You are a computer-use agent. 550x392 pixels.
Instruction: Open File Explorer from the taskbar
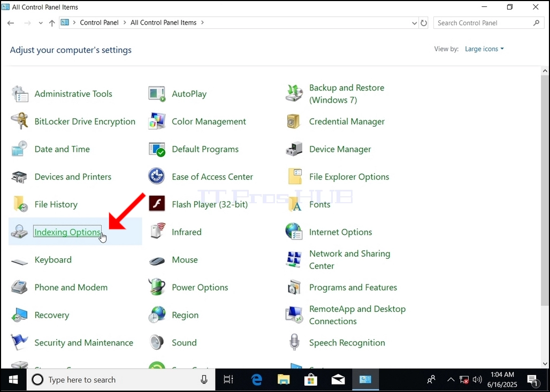coord(284,380)
